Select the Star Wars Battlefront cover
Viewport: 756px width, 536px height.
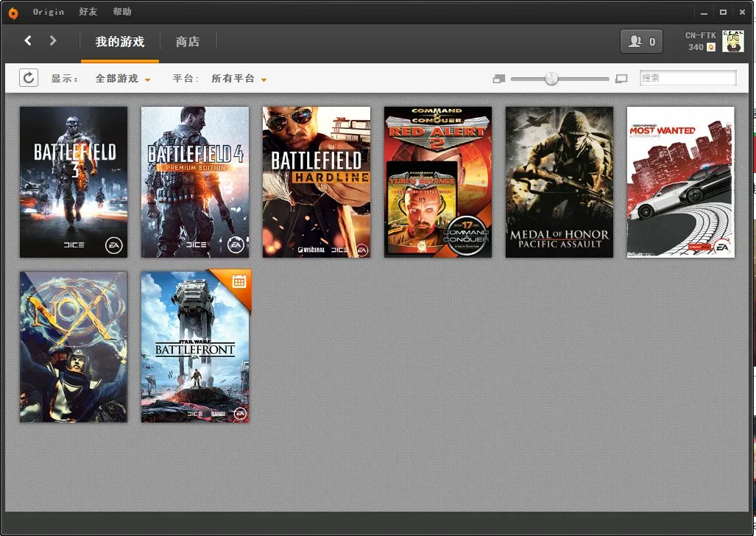pos(195,347)
